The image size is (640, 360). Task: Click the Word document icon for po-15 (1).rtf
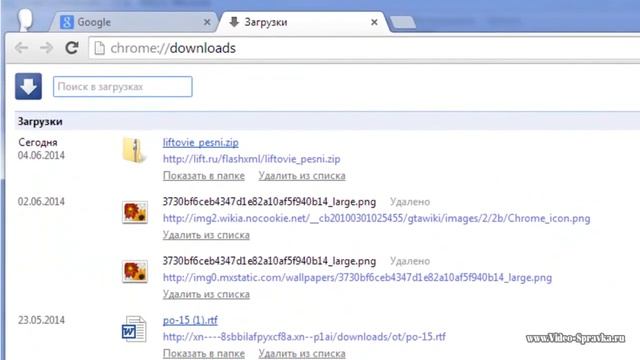(134, 329)
